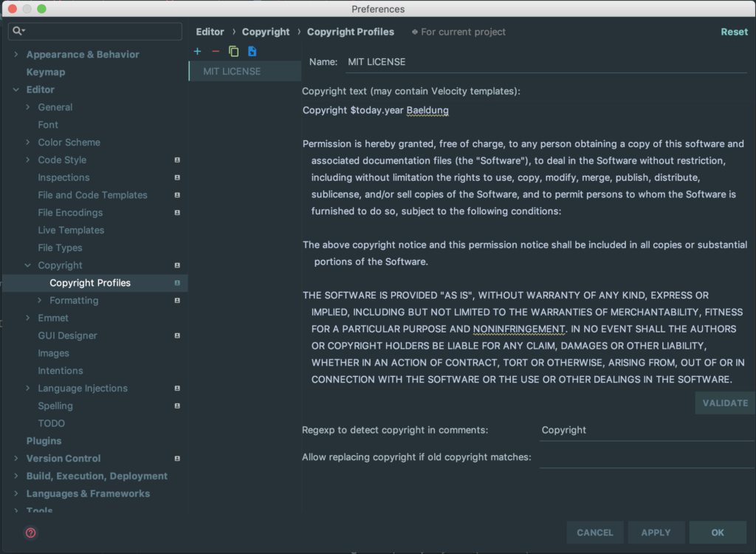The image size is (756, 554).
Task: Select the MIT LICENSE profile entry
Action: click(x=231, y=71)
